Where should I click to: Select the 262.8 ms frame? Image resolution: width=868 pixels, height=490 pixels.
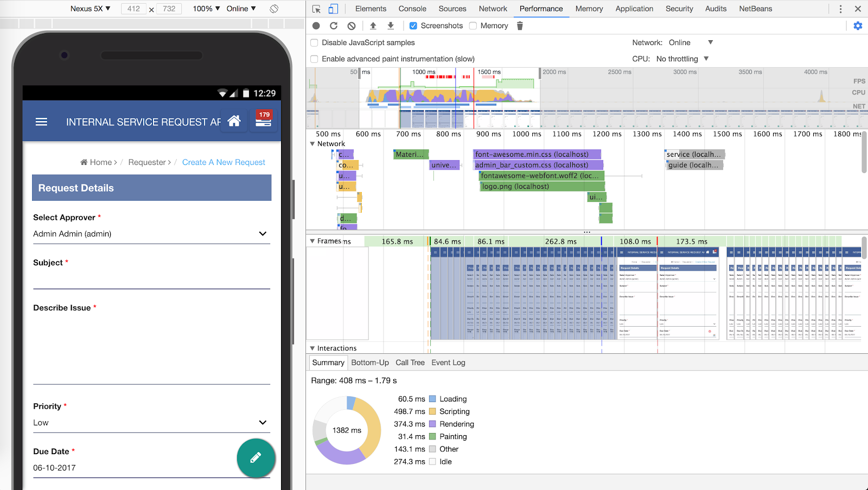click(560, 241)
